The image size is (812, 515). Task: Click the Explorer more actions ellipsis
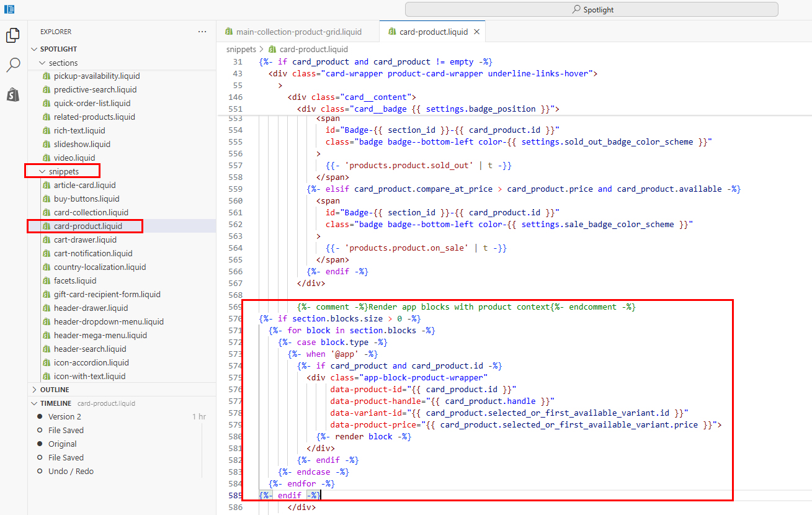point(202,32)
